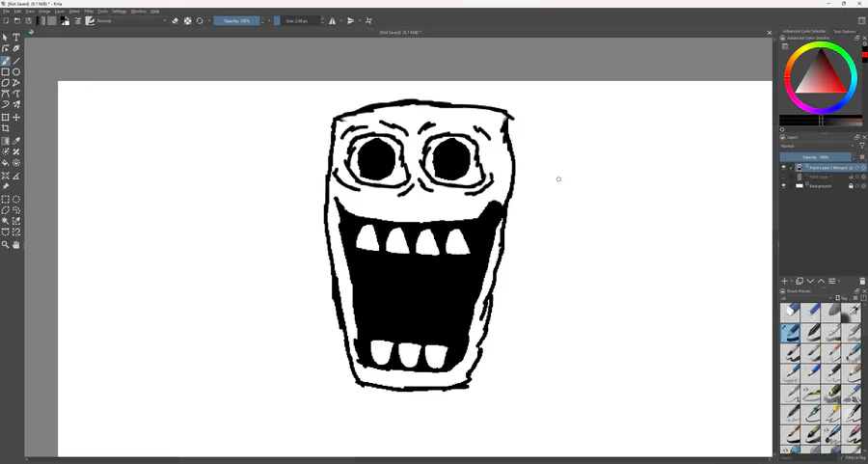The width and height of the screenshot is (868, 464).
Task: Select the Gradient tool
Action: [6, 141]
